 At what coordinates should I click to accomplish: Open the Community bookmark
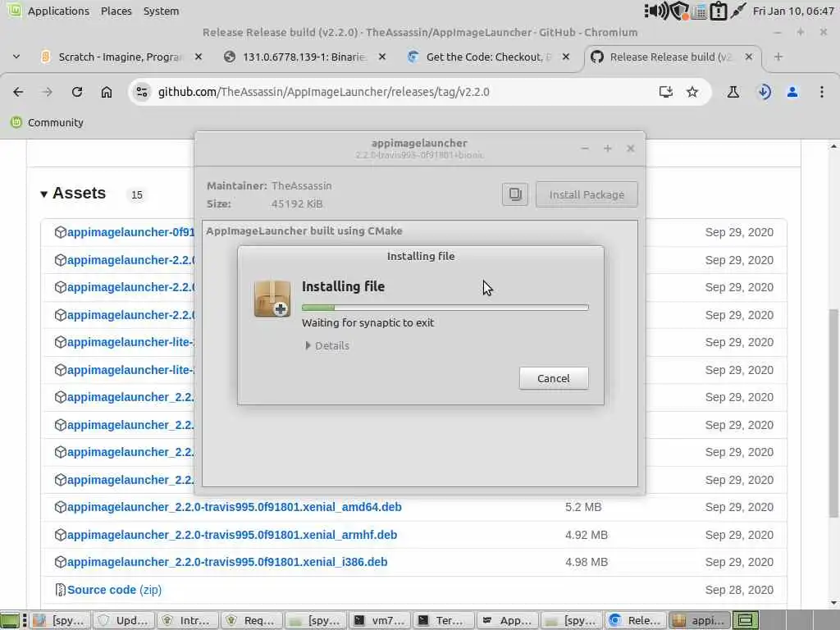(x=47, y=123)
